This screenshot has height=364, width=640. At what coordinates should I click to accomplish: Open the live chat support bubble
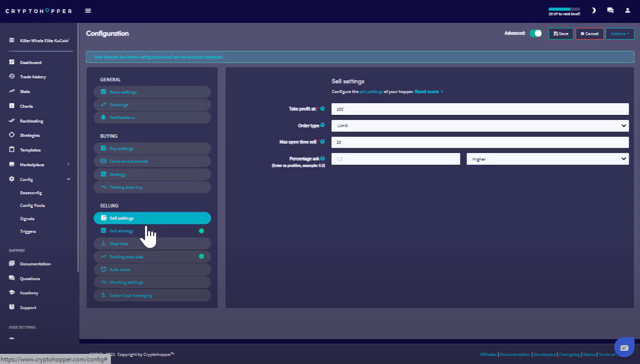pyautogui.click(x=624, y=348)
